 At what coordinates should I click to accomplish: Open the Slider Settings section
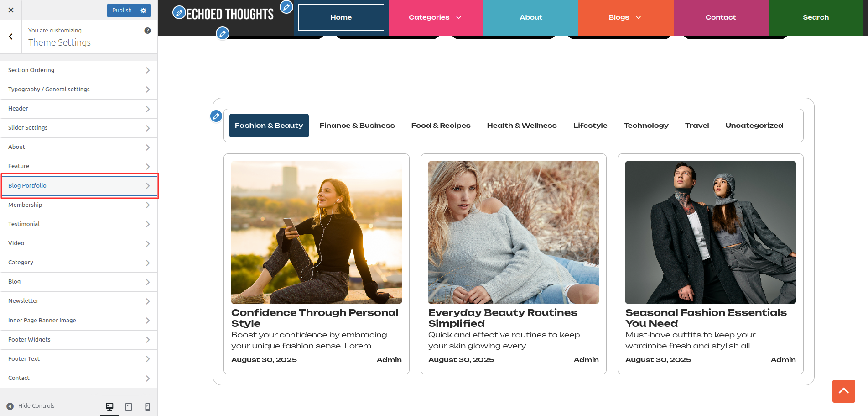[79, 128]
